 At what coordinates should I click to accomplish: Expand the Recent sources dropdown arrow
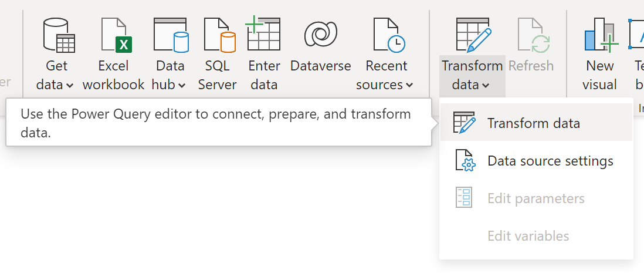tap(409, 86)
